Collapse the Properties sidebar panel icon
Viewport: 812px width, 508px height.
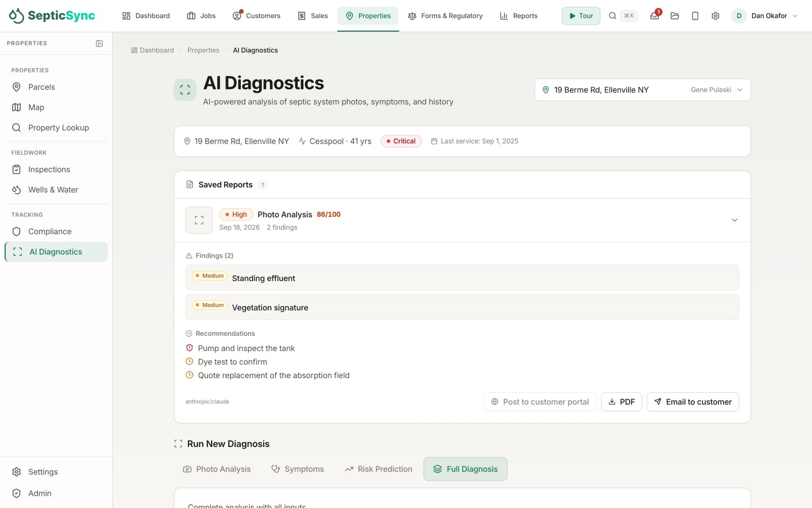(x=99, y=43)
